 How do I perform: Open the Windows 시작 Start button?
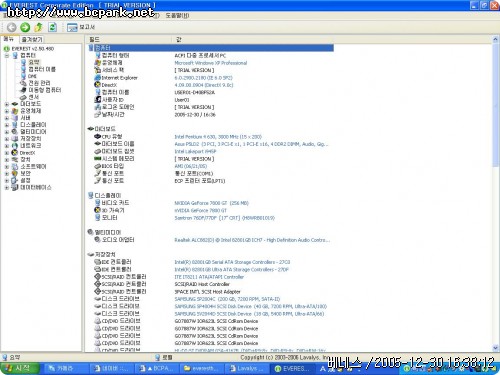[20, 368]
